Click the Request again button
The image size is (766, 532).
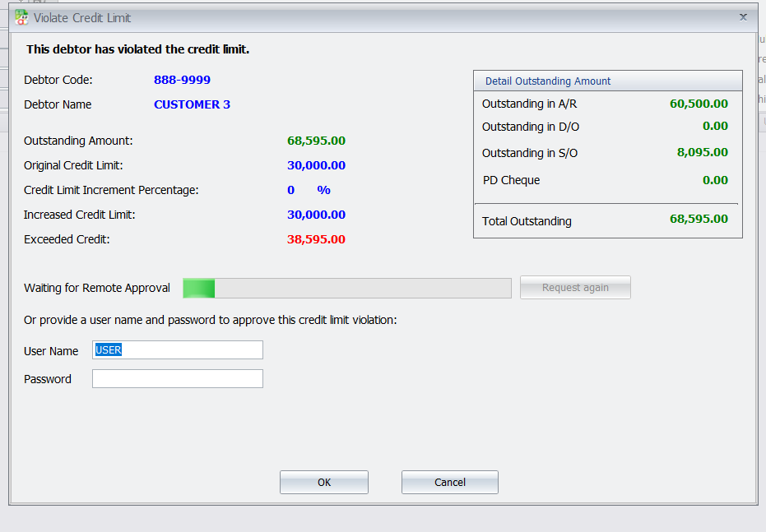574,287
